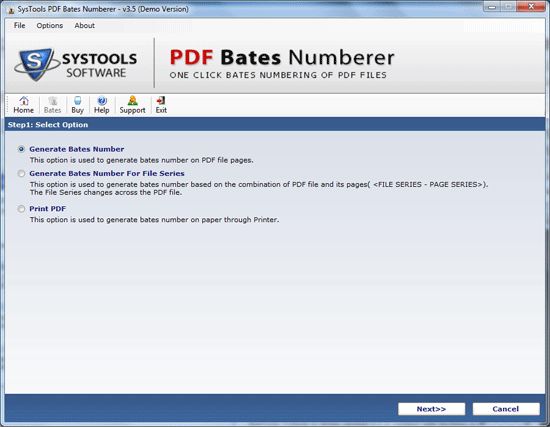Viewport: 550px width, 427px height.
Task: Go to Home in the toolbar
Action: click(24, 105)
